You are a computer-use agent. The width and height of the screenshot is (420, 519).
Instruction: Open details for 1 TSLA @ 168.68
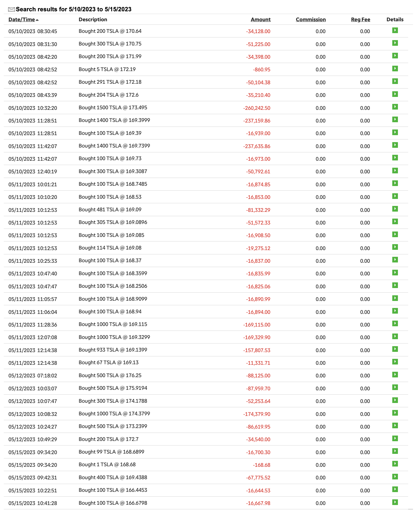point(395,464)
